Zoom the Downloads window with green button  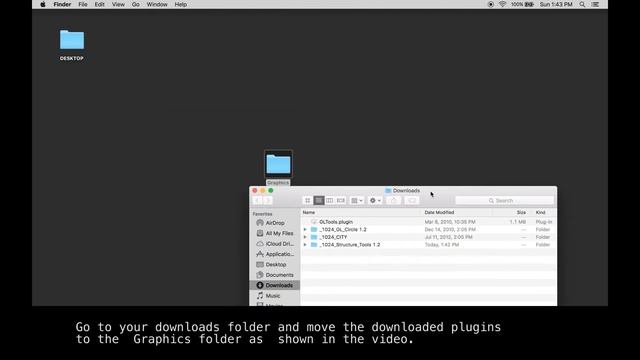[x=271, y=191]
